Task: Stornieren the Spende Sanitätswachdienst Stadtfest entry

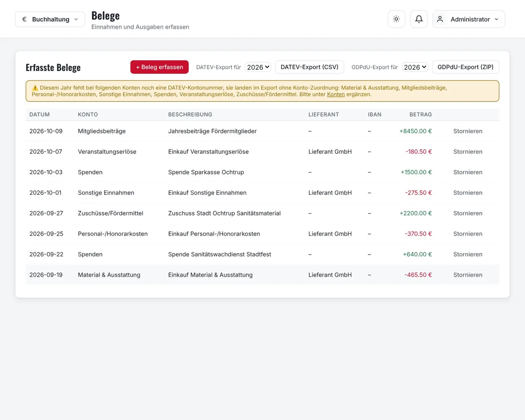Action: 468,254
